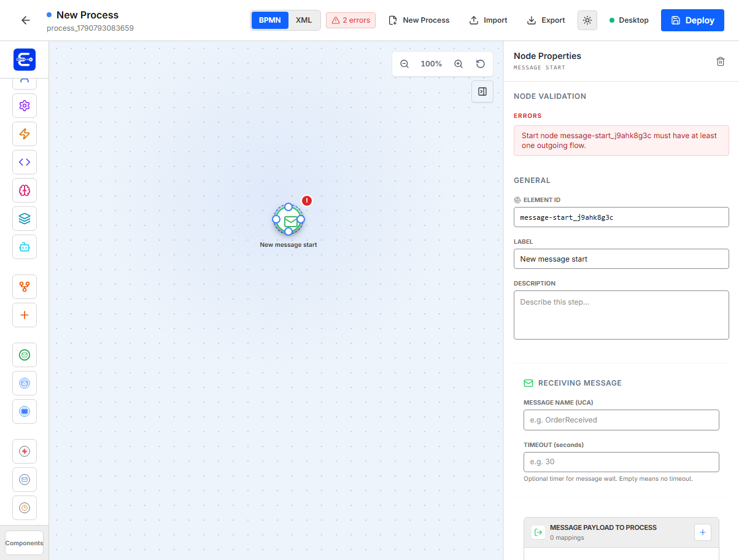Image resolution: width=739 pixels, height=560 pixels.
Task: Select the purple gear task node
Action: coord(25,106)
